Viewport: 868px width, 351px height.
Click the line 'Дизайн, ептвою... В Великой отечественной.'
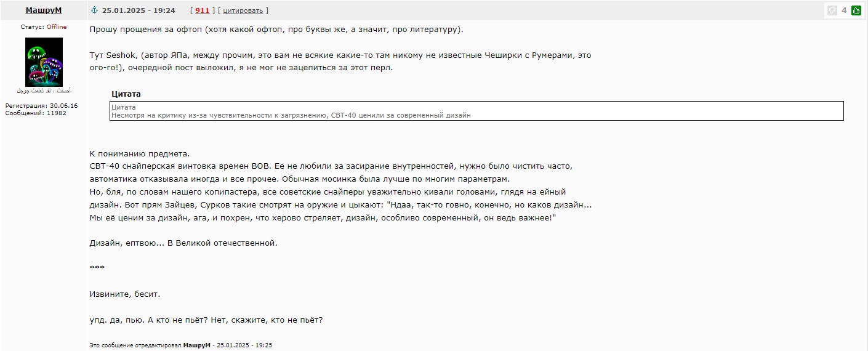[183, 243]
